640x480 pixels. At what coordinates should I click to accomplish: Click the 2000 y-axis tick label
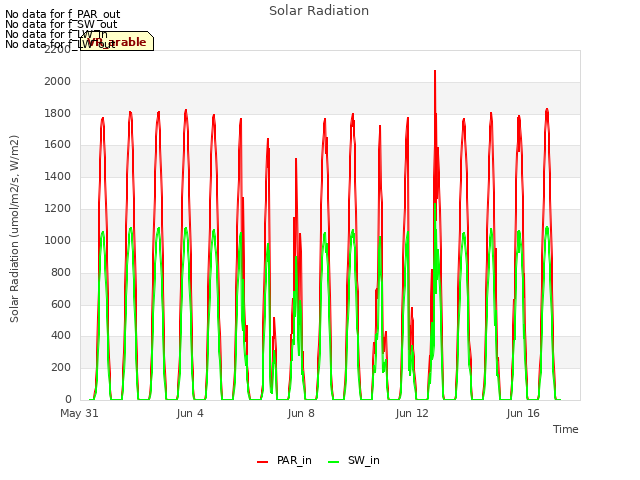pos(58,82)
